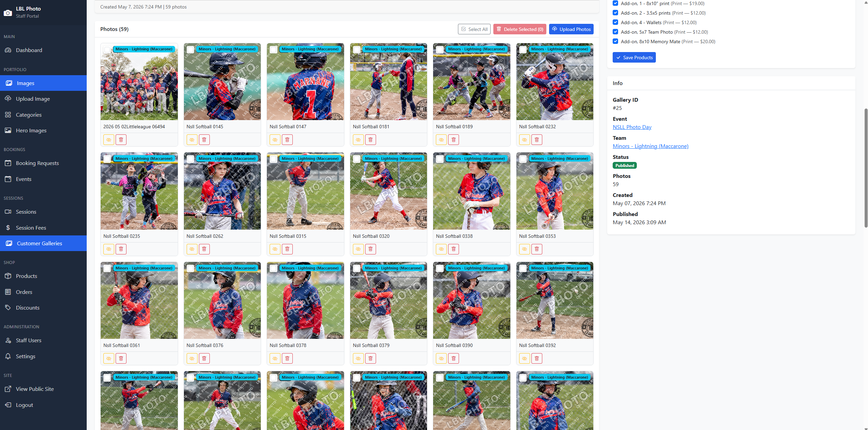Click the LBL Photo camera logo icon
Viewport: 868px width, 430px height.
tap(7, 13)
